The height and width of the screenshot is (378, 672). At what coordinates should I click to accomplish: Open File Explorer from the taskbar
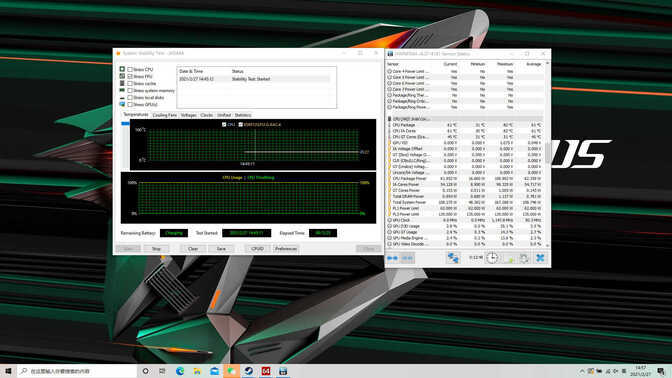pyautogui.click(x=197, y=371)
